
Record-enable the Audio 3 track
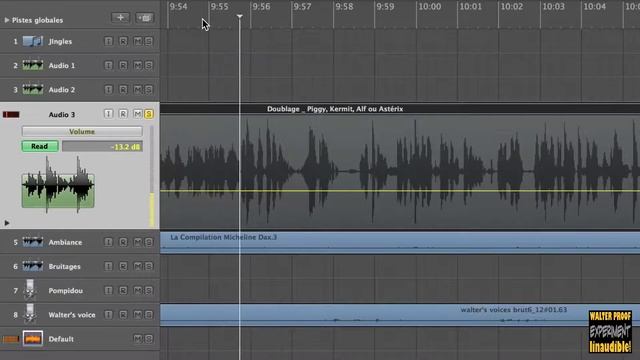coord(123,114)
